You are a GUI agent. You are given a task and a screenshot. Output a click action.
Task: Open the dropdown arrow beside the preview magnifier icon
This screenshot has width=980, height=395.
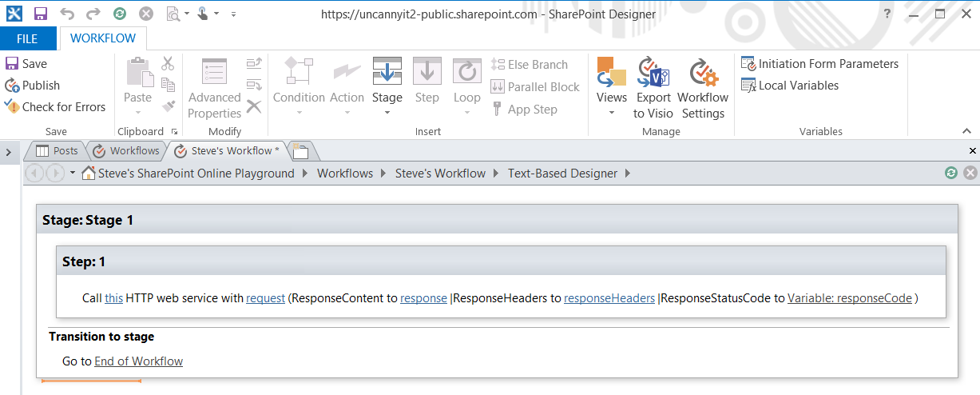pos(187,14)
